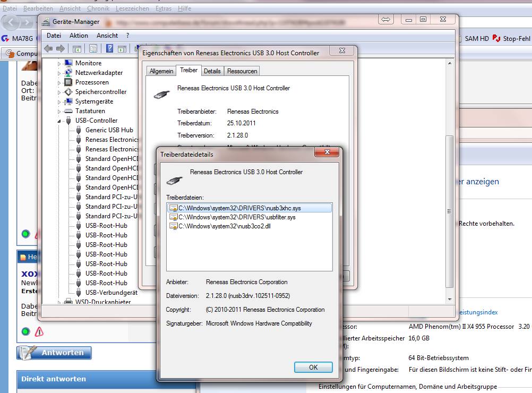Click the Geräte-Manager scrollbar down arrow
The image size is (532, 393).
click(450, 300)
